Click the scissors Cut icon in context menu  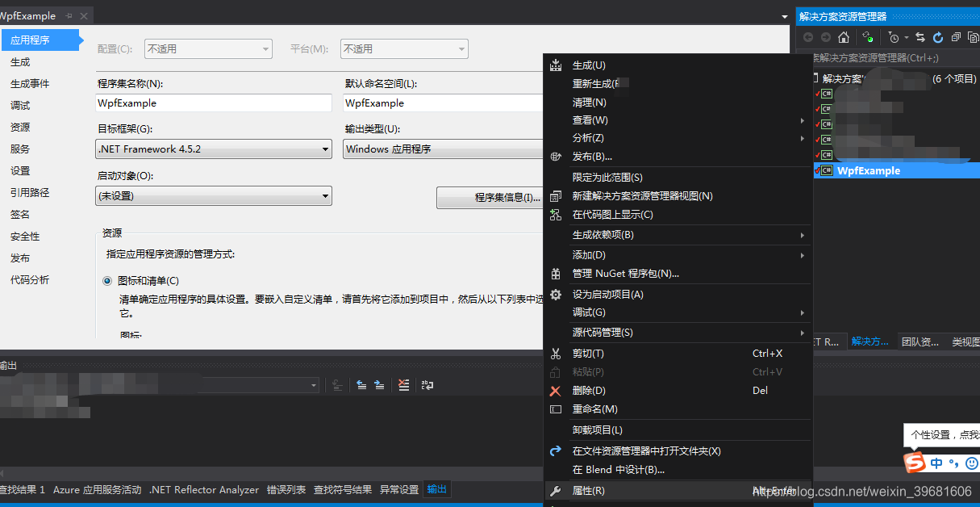[x=555, y=354]
